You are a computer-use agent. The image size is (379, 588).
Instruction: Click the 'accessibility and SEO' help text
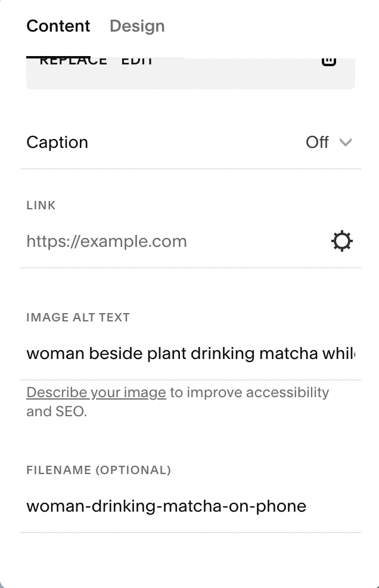point(178,401)
